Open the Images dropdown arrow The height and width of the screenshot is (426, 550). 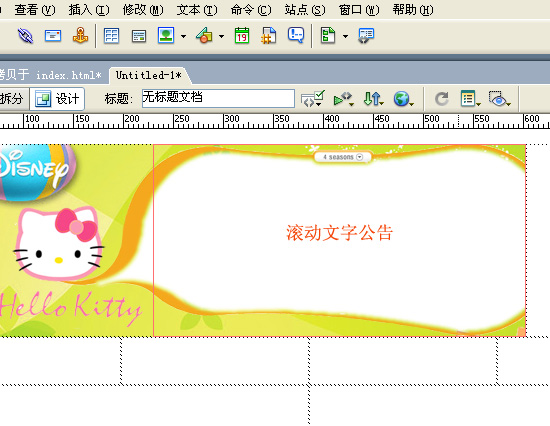[183, 36]
